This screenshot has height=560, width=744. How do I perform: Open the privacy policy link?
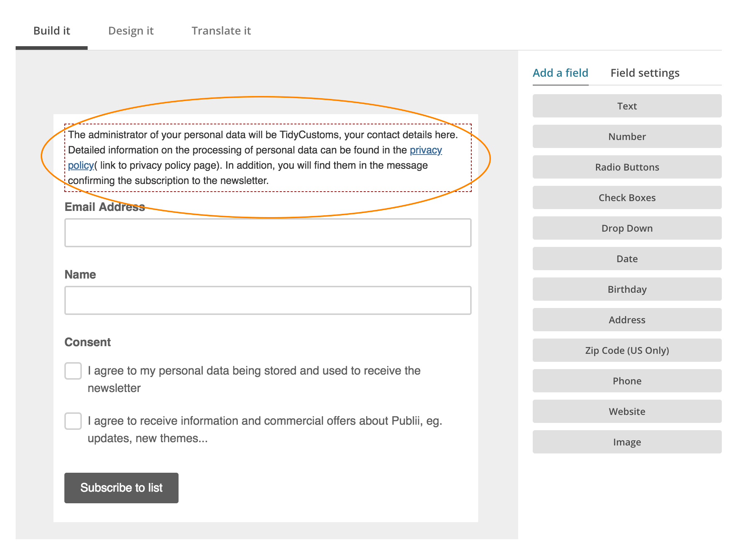coord(425,150)
